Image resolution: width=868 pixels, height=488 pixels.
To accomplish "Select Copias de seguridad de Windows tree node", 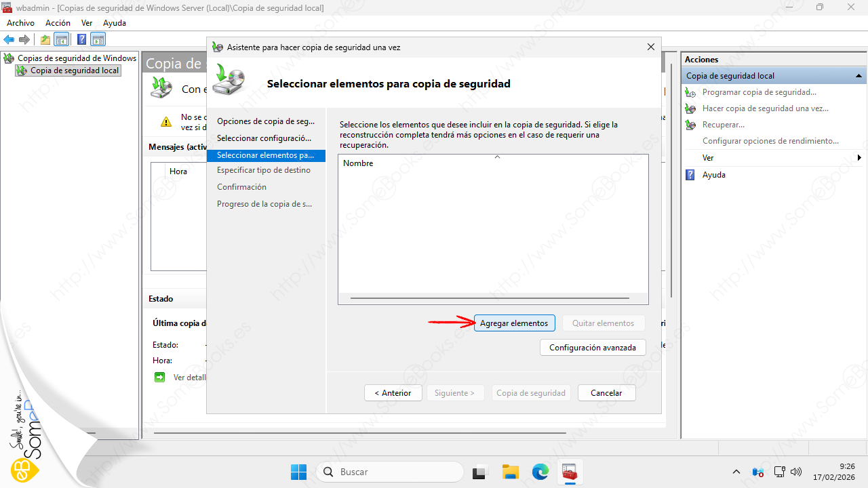I will [x=77, y=58].
